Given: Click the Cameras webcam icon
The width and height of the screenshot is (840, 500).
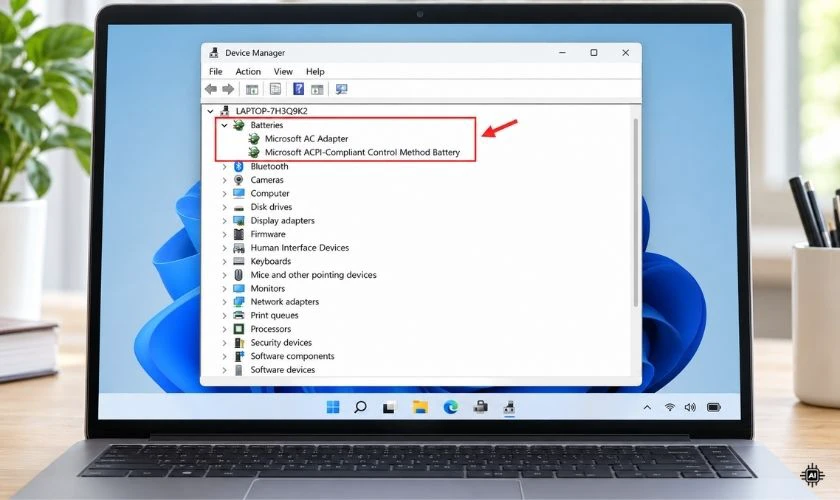Looking at the screenshot, I should [239, 180].
